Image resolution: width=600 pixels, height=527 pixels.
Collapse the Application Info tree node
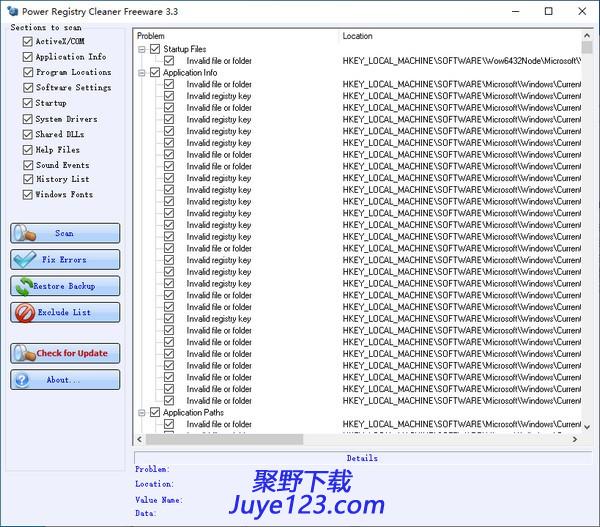142,73
